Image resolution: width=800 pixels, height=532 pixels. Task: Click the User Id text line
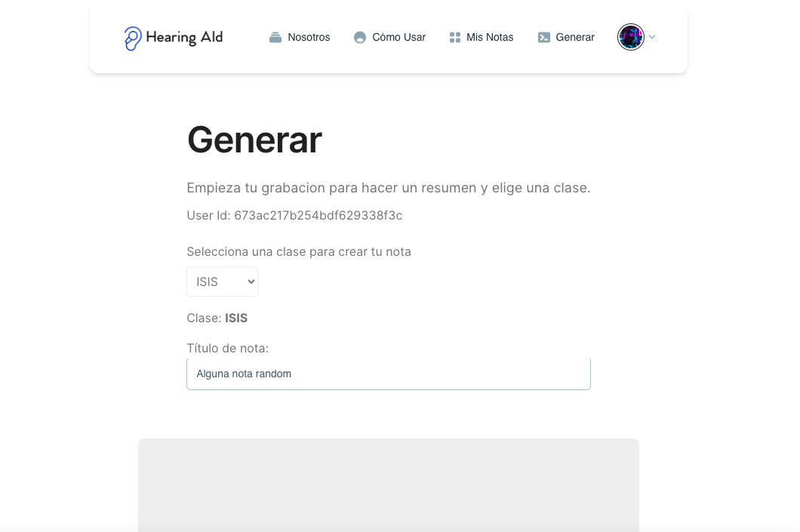click(x=294, y=215)
